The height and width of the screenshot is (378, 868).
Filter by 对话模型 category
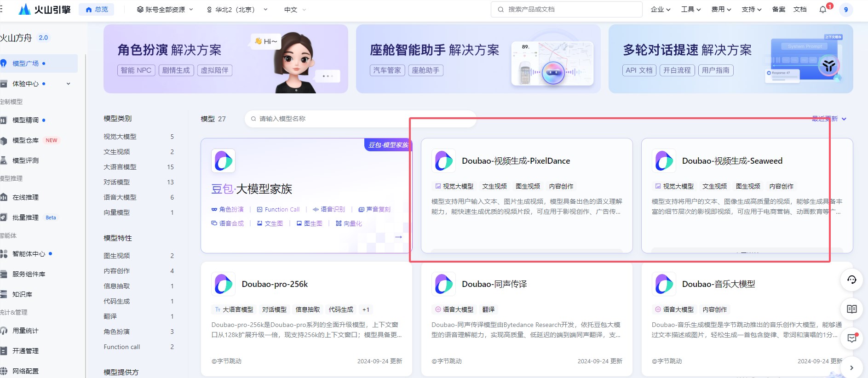click(x=139, y=182)
